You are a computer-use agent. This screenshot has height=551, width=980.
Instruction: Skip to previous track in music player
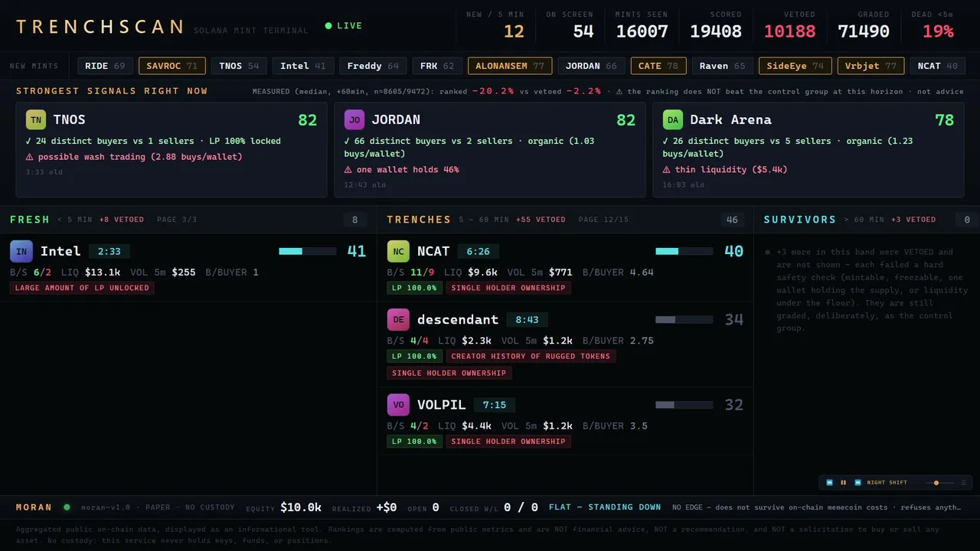pos(829,483)
